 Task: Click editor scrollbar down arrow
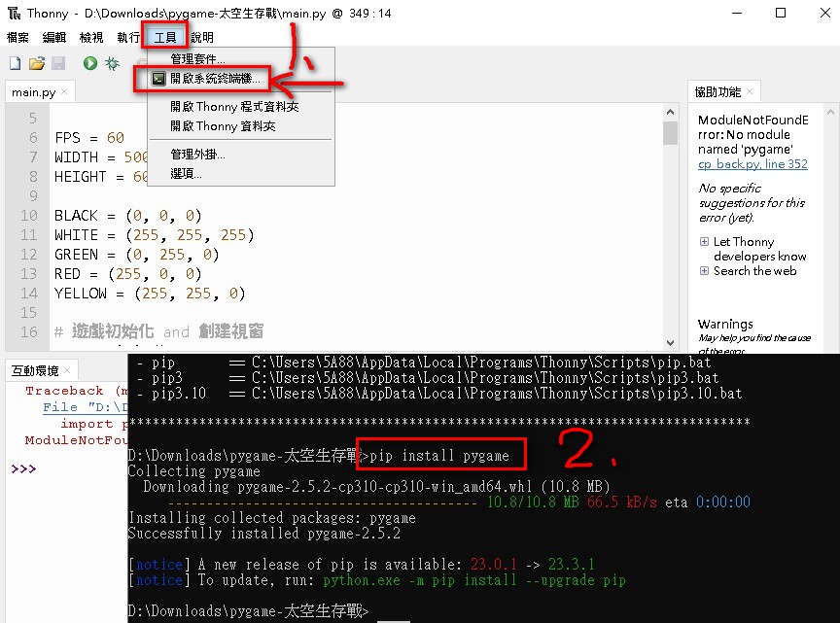[x=670, y=343]
